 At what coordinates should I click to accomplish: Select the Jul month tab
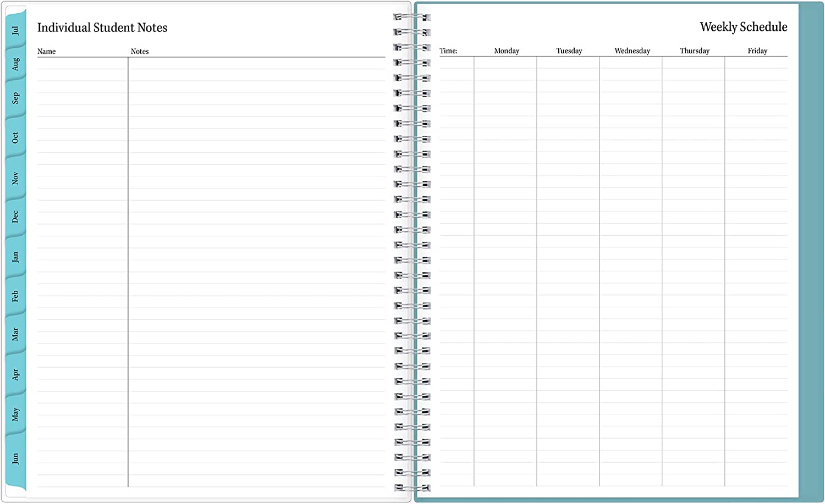coord(15,29)
